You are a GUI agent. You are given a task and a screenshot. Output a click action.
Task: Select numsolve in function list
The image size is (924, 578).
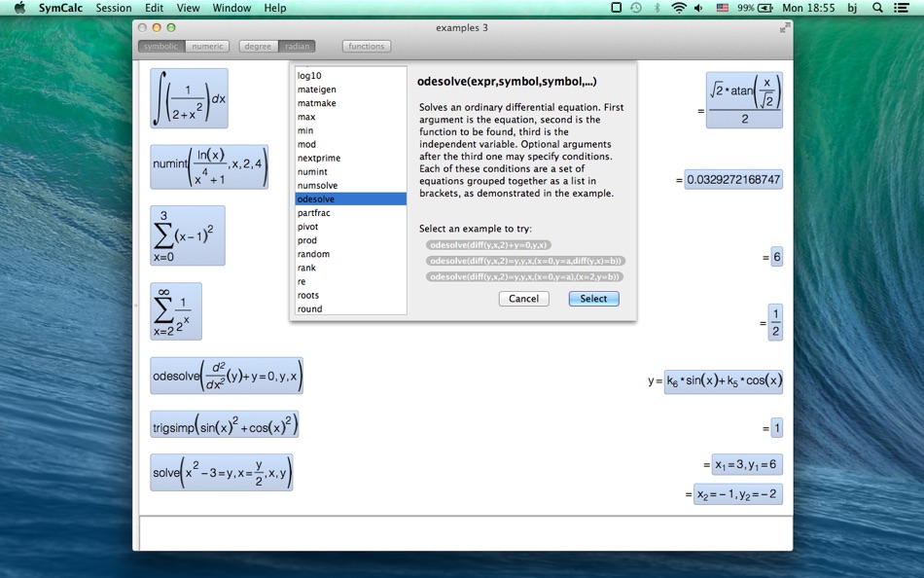(x=350, y=185)
